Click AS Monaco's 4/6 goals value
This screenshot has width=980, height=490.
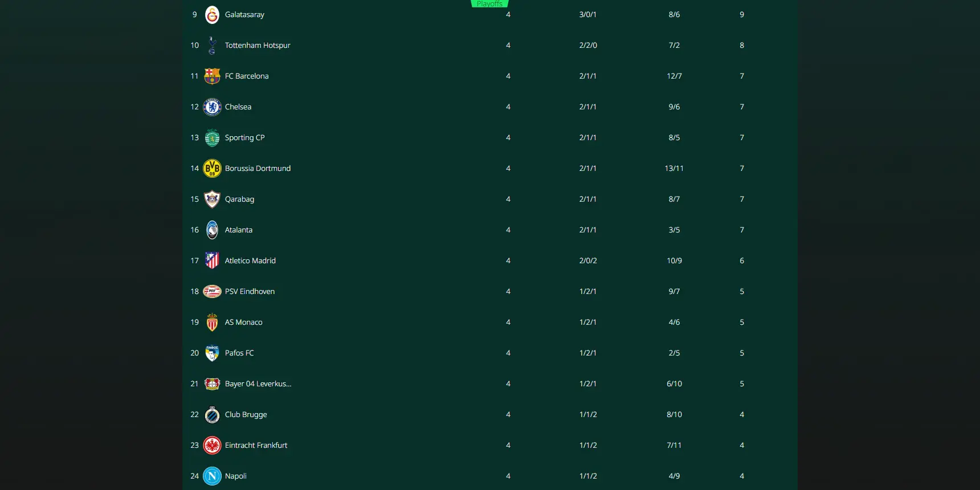point(674,322)
